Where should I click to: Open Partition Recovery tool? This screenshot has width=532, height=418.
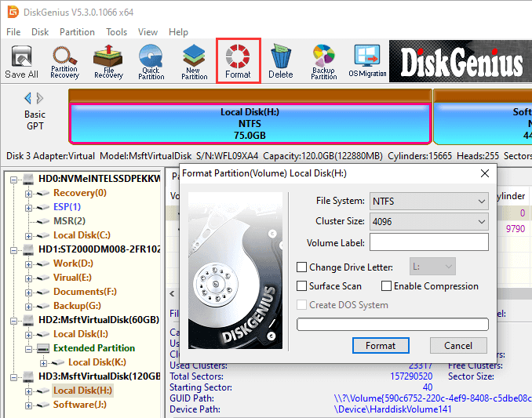[64, 62]
